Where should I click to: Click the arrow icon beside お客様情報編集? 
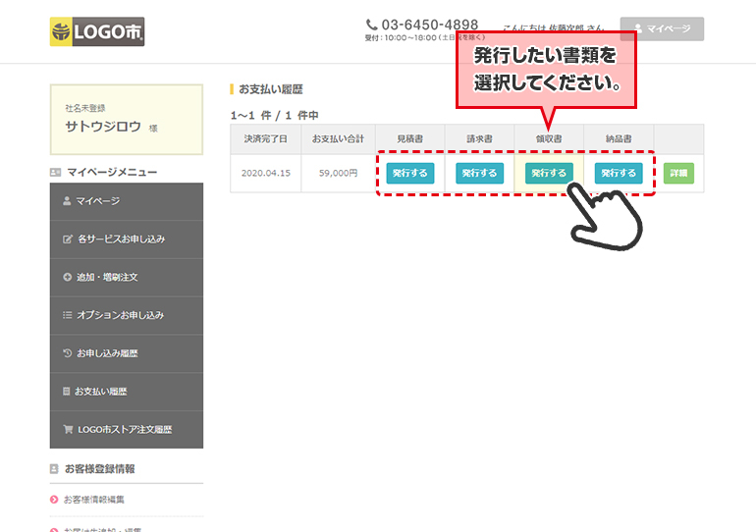[x=54, y=500]
